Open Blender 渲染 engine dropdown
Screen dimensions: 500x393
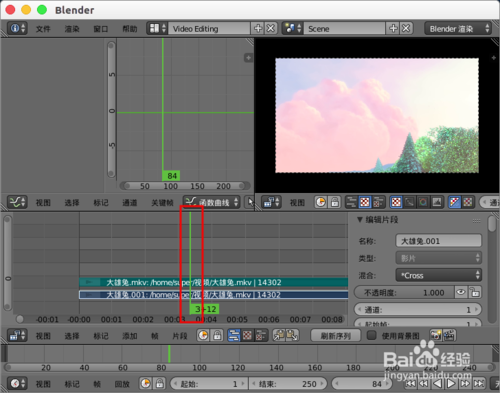458,29
